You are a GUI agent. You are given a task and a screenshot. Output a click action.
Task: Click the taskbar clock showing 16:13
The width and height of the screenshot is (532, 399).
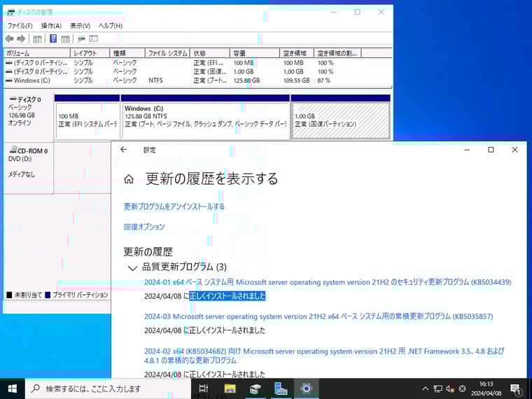click(486, 388)
